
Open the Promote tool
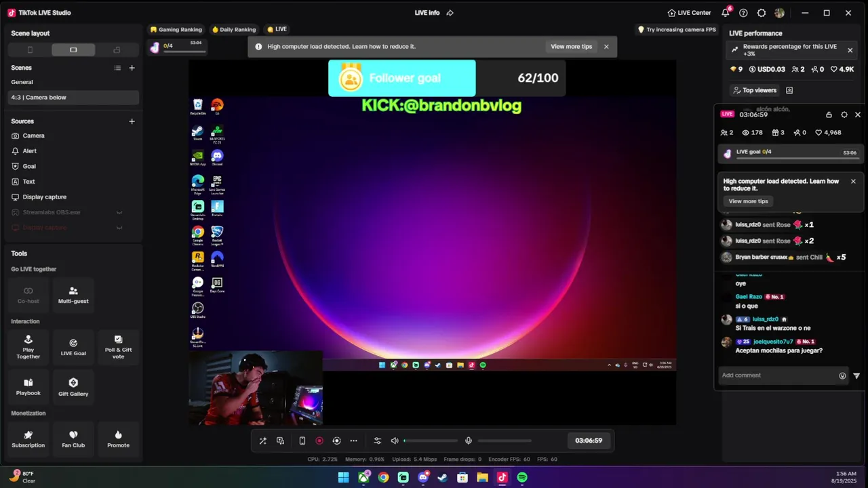pos(118,439)
